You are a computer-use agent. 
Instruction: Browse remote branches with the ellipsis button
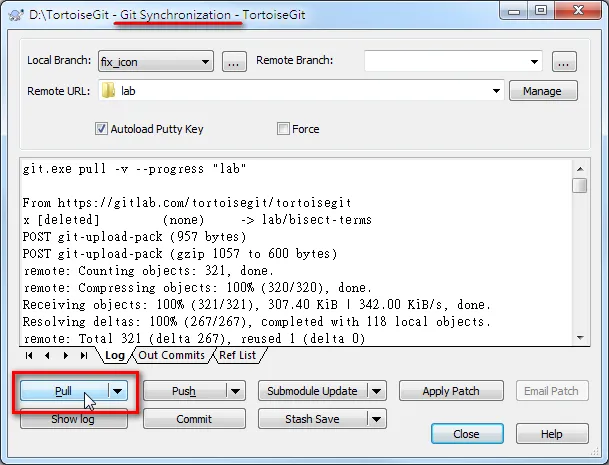tap(564, 62)
